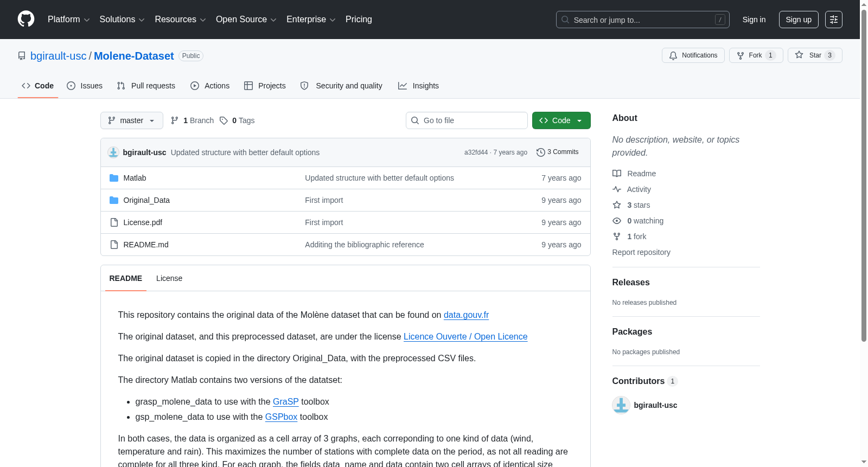Click the book icon next to Readme

pyautogui.click(x=617, y=174)
